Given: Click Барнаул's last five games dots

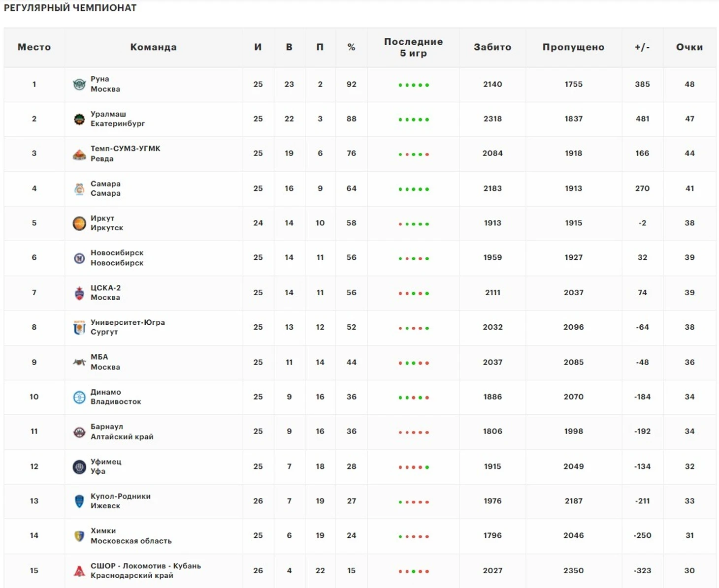Looking at the screenshot, I should 414,433.
